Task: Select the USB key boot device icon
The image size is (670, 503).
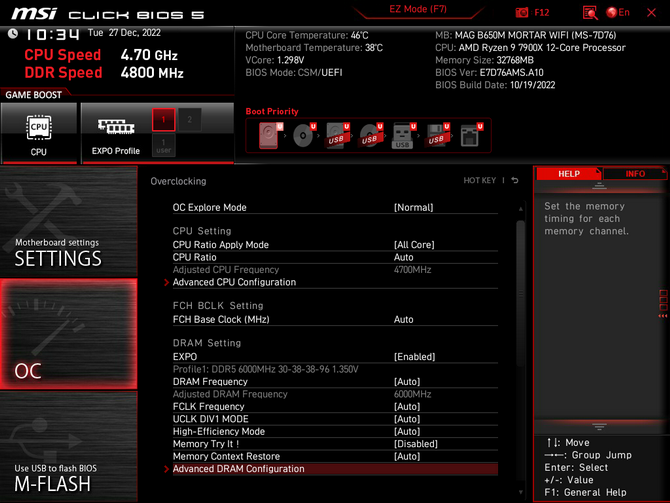Action: pyautogui.click(x=404, y=136)
